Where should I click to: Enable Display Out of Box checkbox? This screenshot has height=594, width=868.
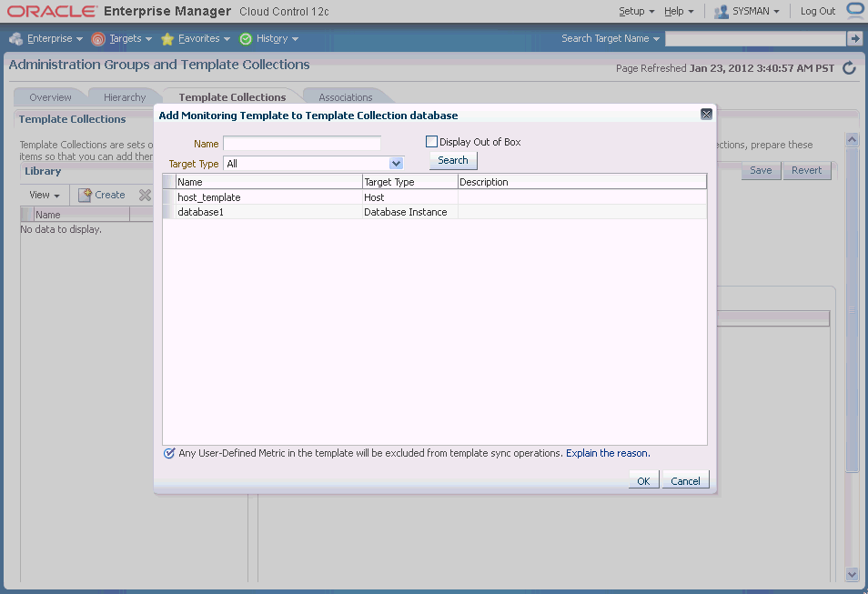tap(432, 142)
